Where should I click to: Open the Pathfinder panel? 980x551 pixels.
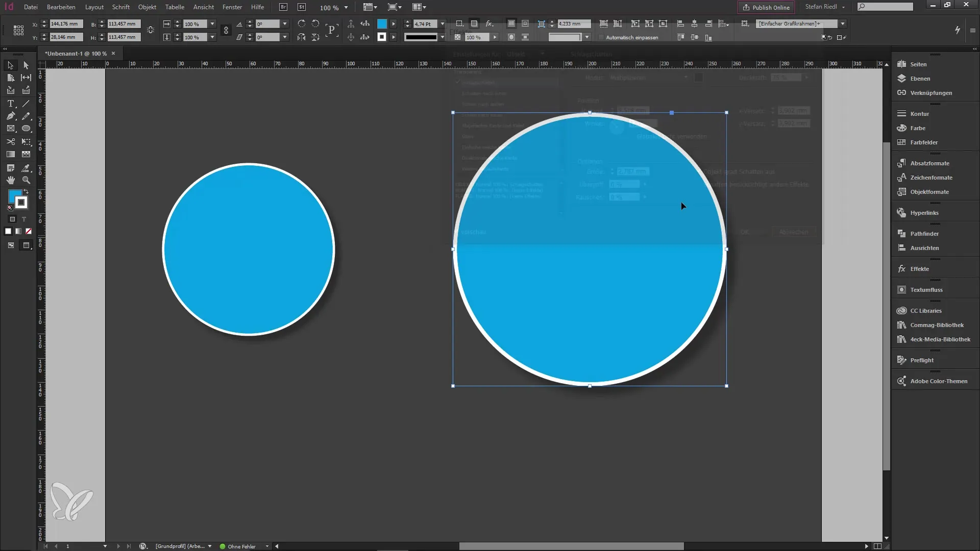click(x=924, y=234)
